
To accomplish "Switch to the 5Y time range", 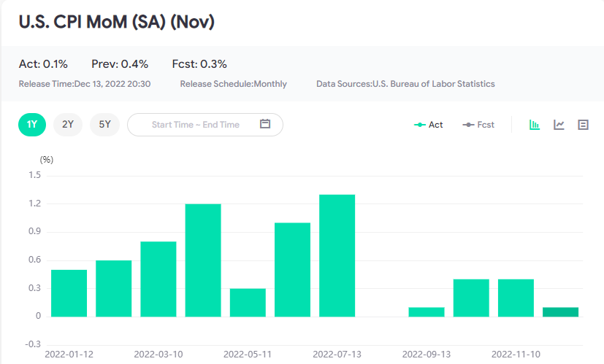I will [x=104, y=124].
